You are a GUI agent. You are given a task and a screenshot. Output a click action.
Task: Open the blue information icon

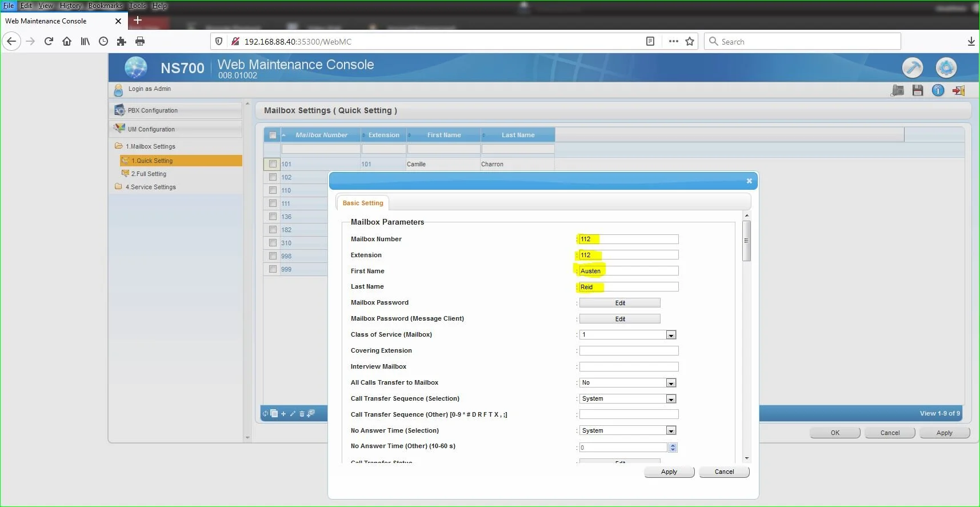938,90
